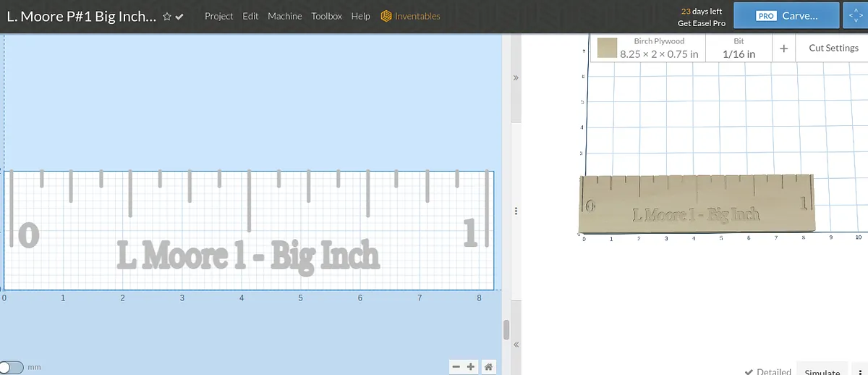Collapse preview pane with the left double chevron
This screenshot has height=375, width=868.
point(516,345)
